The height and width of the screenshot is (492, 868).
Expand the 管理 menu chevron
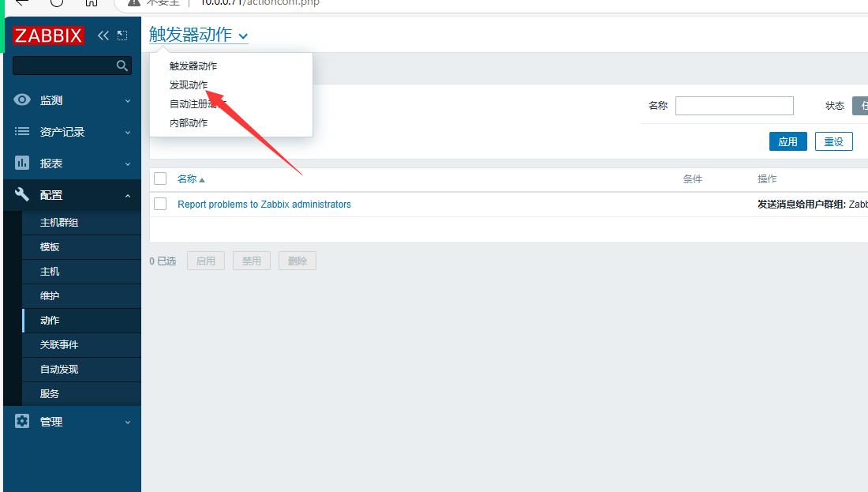(x=128, y=423)
